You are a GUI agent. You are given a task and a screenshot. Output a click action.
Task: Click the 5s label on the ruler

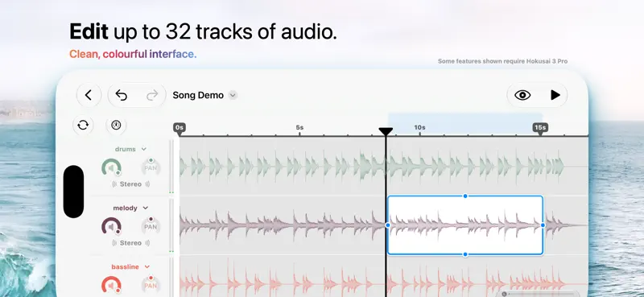299,127
